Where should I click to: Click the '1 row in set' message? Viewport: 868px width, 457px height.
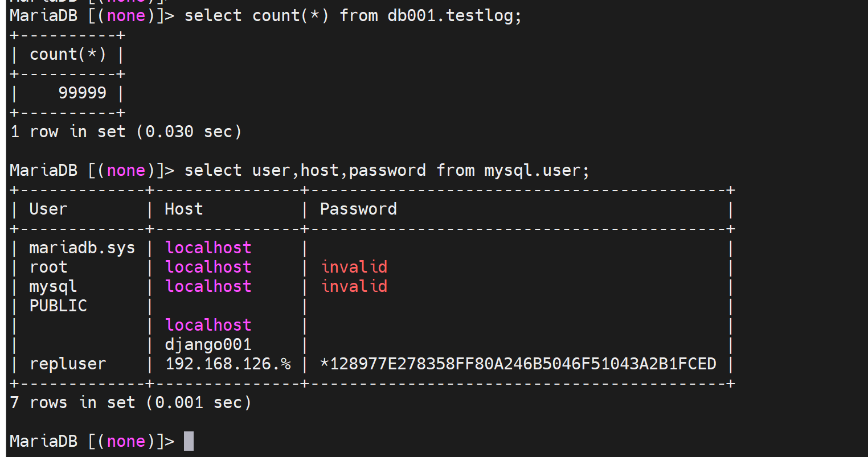[126, 131]
